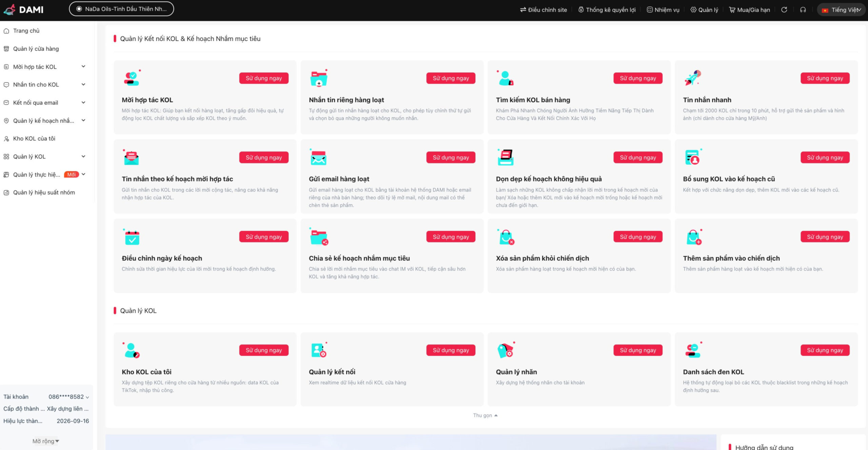Viewport: 868px width, 450px height.
Task: Open customer support headset icon
Action: click(803, 10)
